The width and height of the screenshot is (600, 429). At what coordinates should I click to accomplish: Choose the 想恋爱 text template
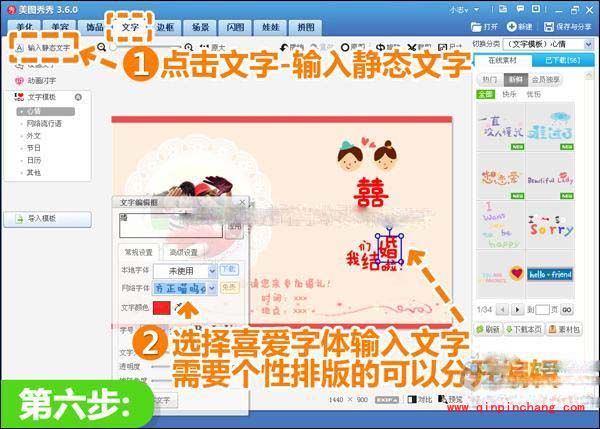click(x=501, y=176)
